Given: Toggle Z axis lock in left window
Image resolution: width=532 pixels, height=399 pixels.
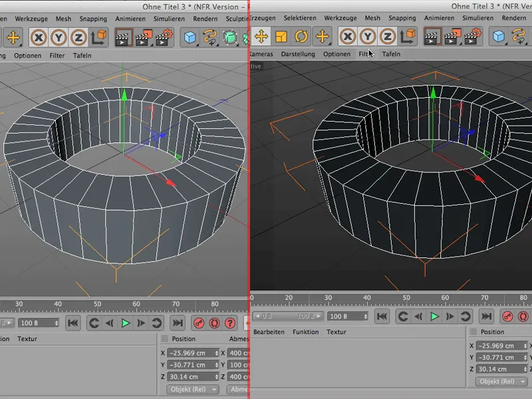Looking at the screenshot, I should (x=78, y=37).
